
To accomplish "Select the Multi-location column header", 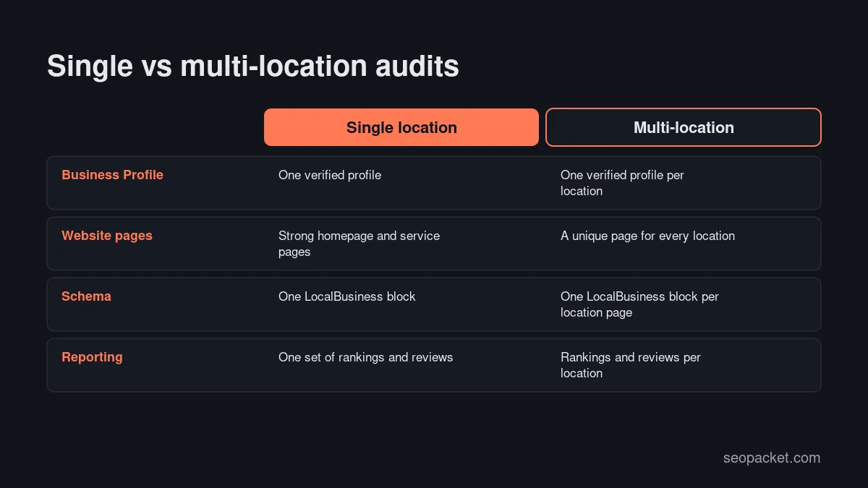I will click(684, 127).
